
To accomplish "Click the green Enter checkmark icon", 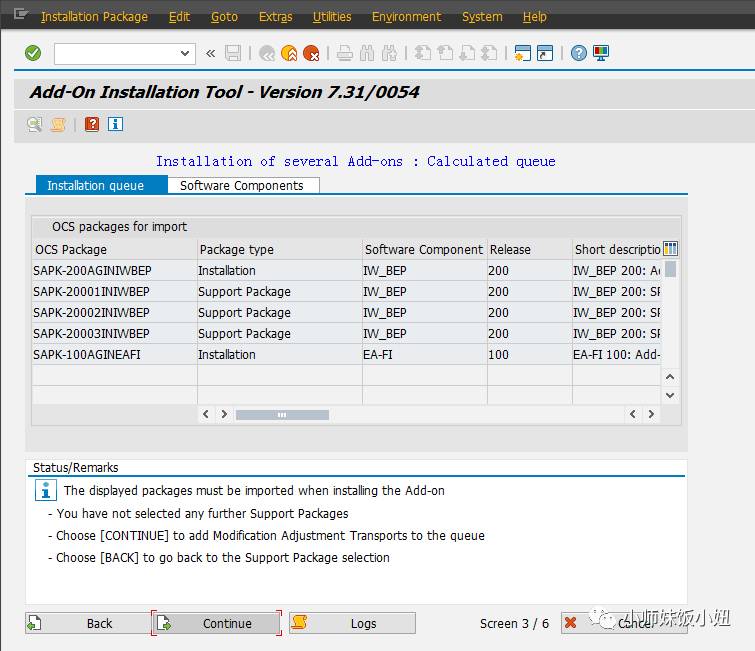I will point(33,53).
